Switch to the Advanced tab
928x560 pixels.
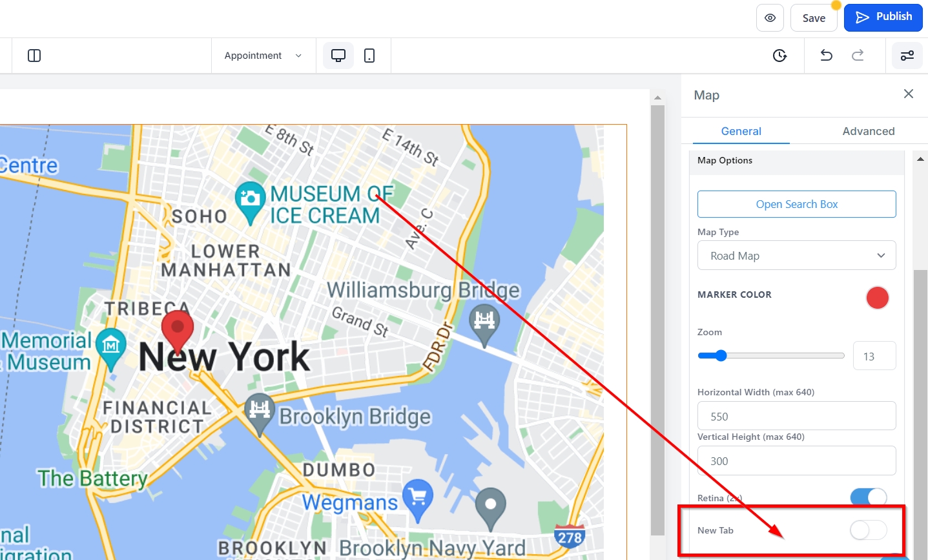[x=868, y=131]
